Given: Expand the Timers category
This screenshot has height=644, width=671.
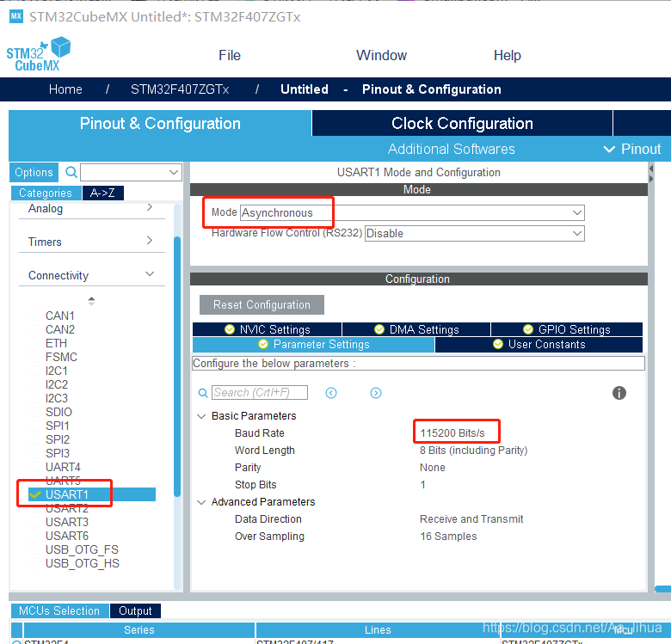Looking at the screenshot, I should click(x=91, y=242).
